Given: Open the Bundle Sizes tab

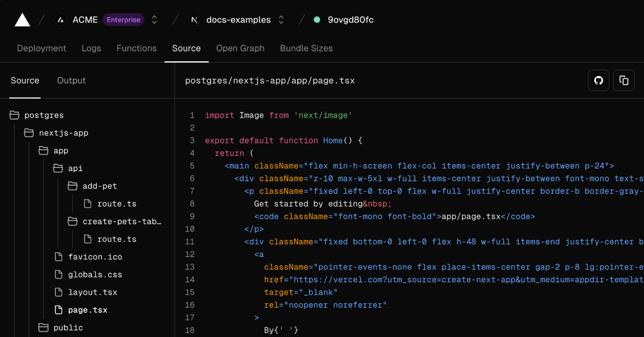Looking at the screenshot, I should pyautogui.click(x=306, y=48).
